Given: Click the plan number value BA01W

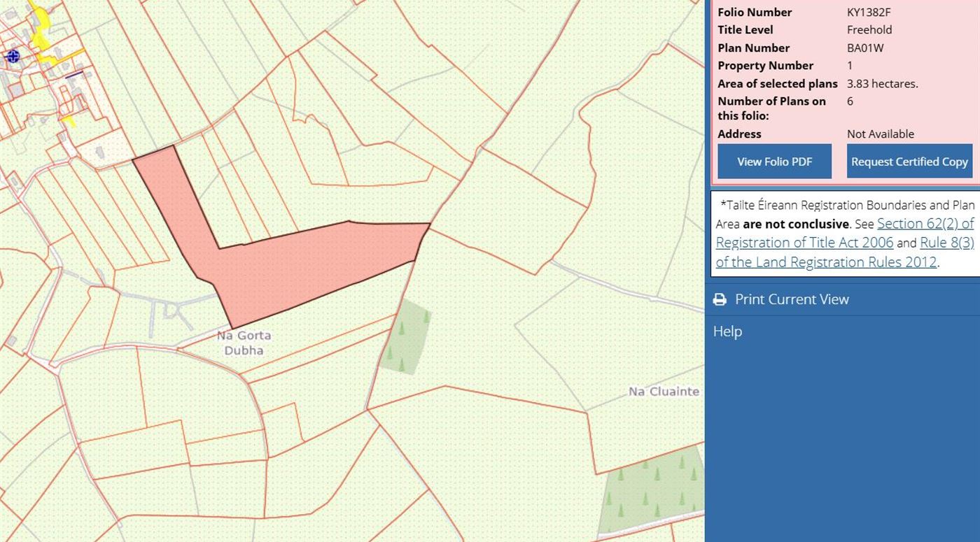Looking at the screenshot, I should [866, 48].
